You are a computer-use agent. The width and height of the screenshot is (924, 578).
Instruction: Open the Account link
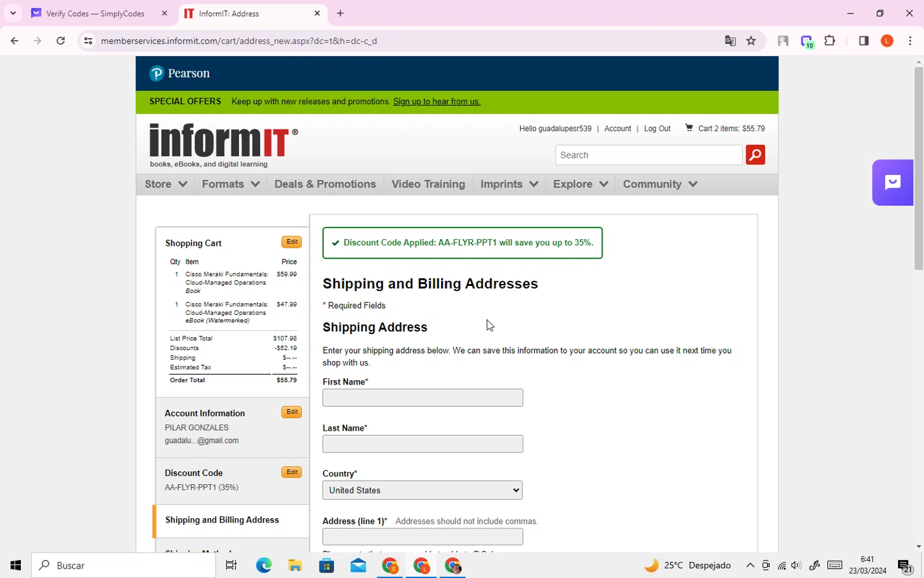(618, 129)
